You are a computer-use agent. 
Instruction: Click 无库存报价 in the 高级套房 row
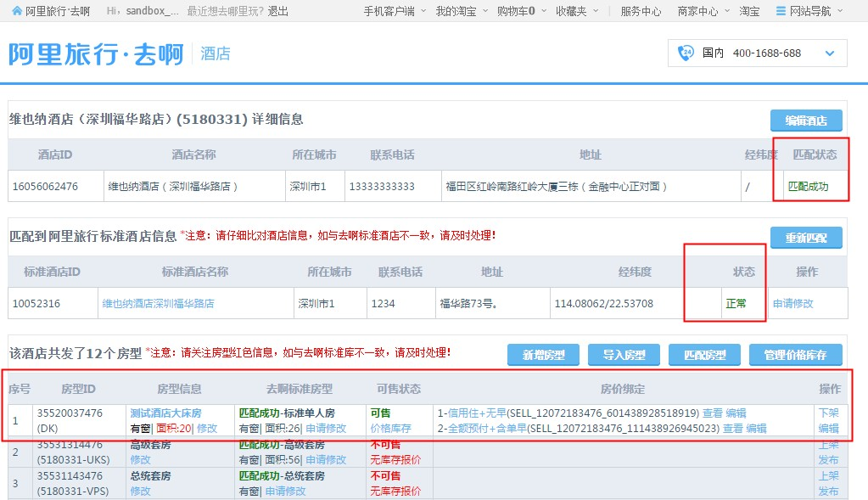pos(395,460)
